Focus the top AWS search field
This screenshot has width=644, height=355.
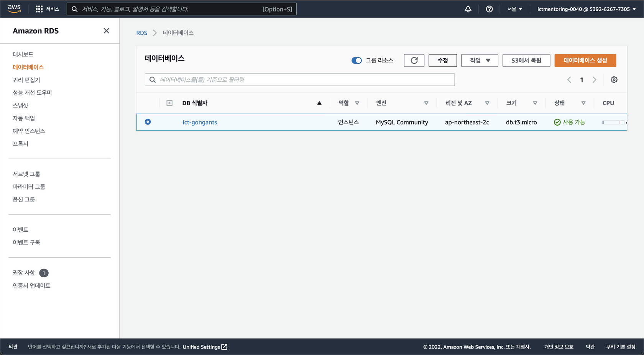[x=182, y=9]
